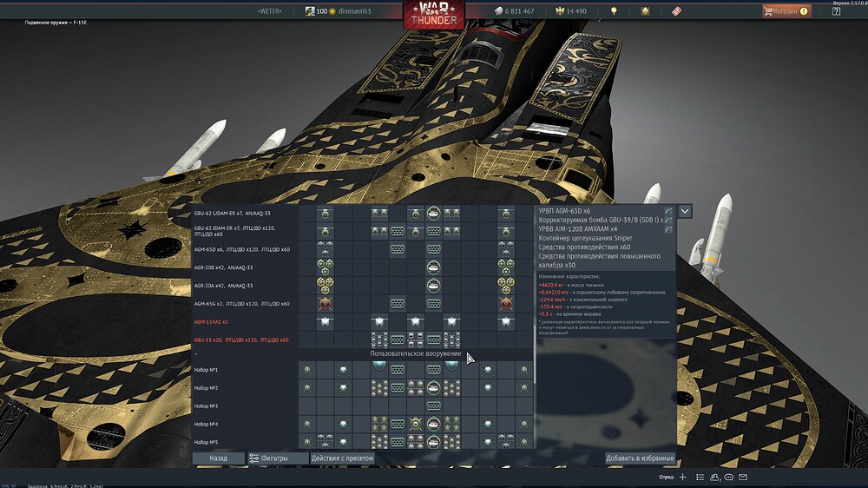This screenshot has width=868, height=488.
Task: Select custom preset Набор №2
Action: point(206,388)
